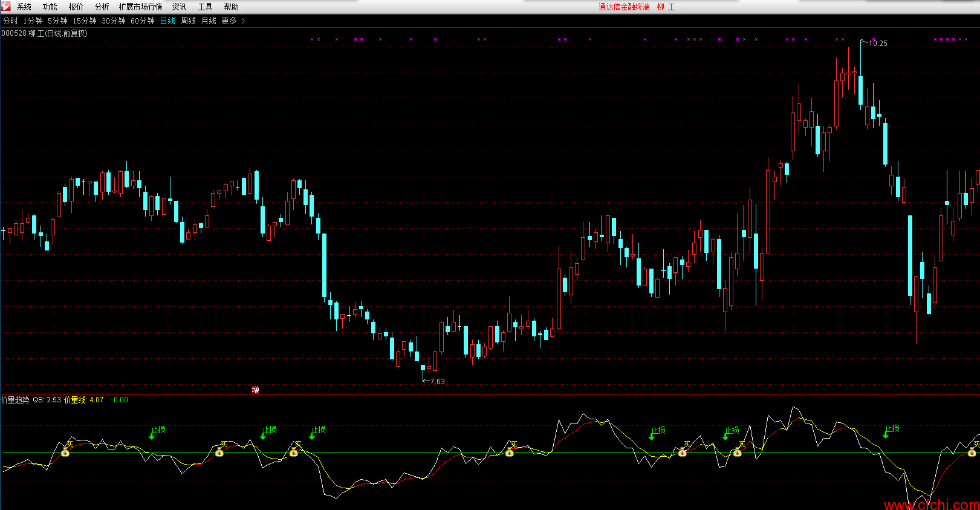Open the 功能 menu
This screenshot has height=510, width=980.
coord(50,7)
